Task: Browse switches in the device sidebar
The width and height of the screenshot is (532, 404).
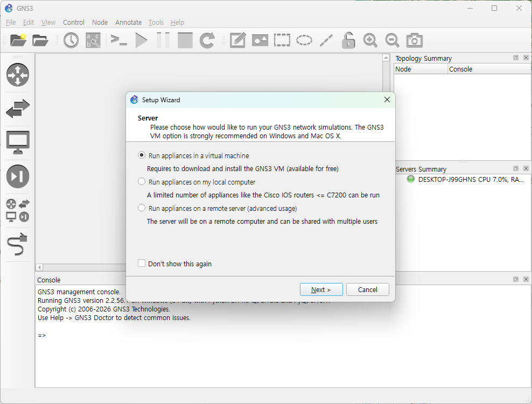Action: [18, 109]
